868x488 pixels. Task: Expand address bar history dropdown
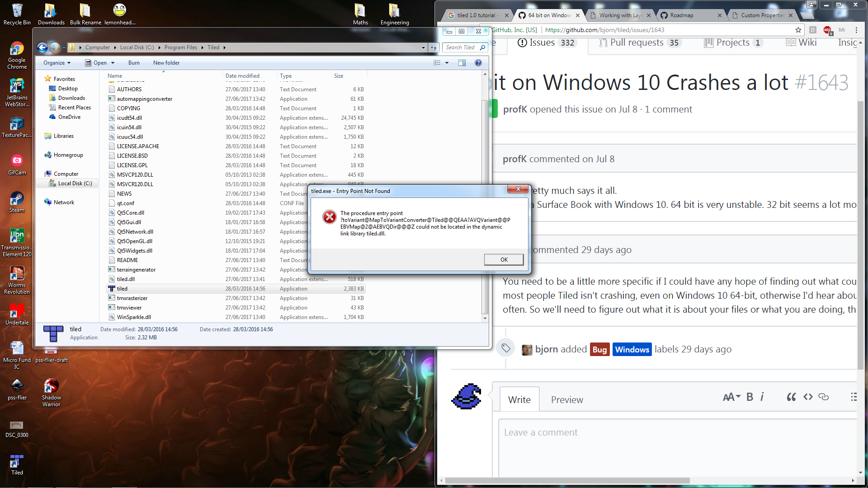pyautogui.click(x=423, y=47)
